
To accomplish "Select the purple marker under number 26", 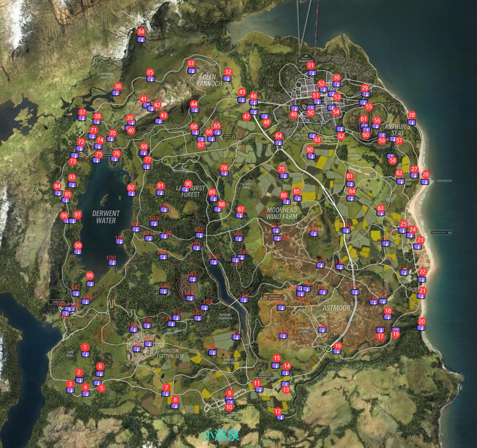I will click(x=425, y=182).
